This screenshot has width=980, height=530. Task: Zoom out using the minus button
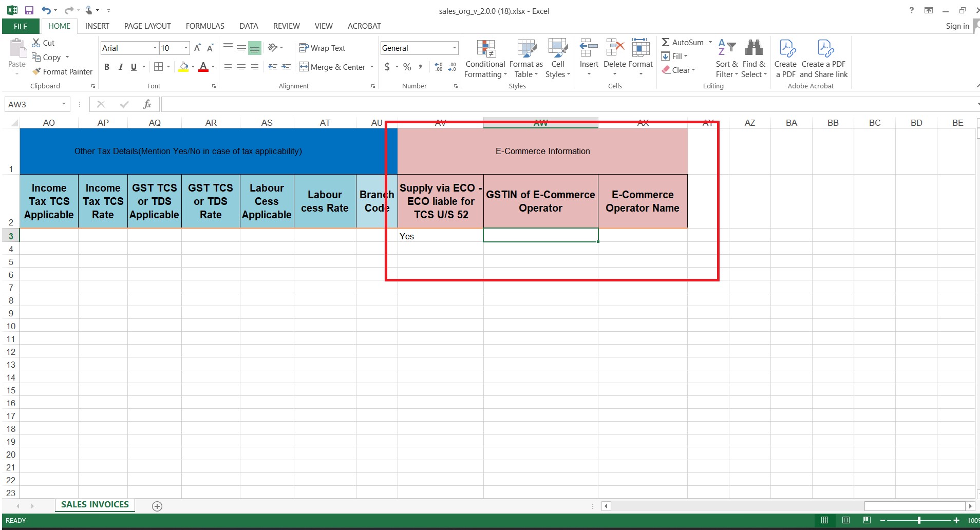tap(882, 520)
